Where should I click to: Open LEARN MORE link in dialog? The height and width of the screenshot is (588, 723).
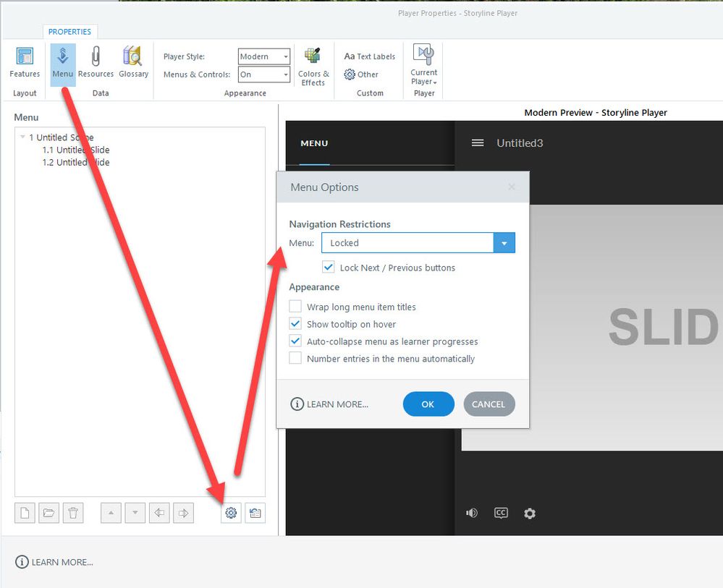pyautogui.click(x=329, y=404)
